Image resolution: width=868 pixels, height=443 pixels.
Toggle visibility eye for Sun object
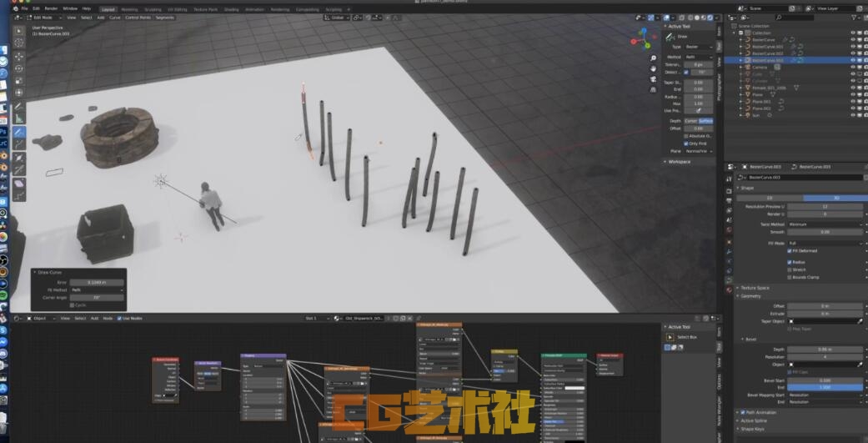(x=853, y=115)
